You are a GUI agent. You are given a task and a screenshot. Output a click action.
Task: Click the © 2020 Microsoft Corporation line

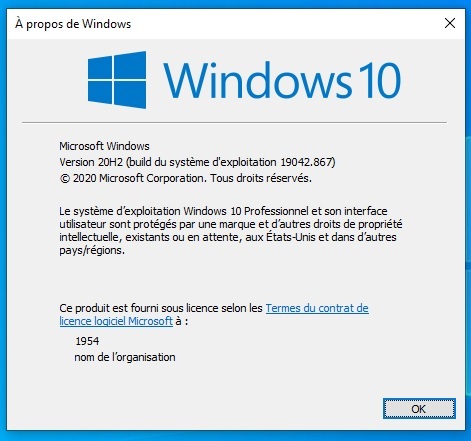185,178
